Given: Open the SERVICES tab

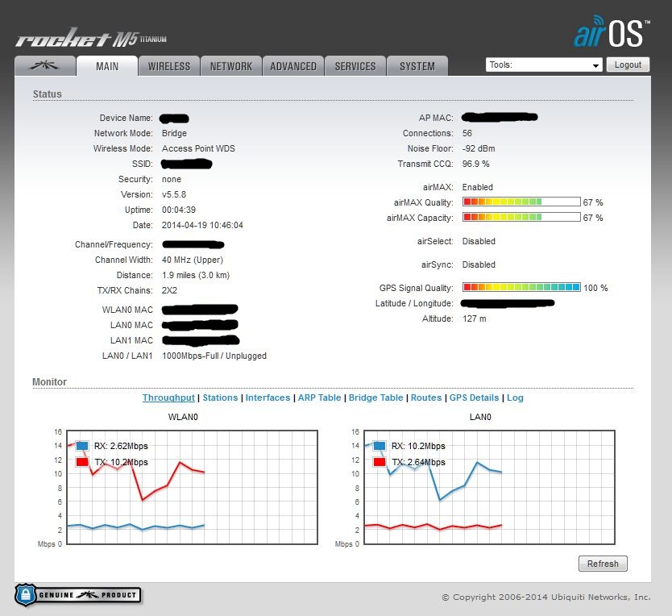Looking at the screenshot, I should click(x=355, y=66).
